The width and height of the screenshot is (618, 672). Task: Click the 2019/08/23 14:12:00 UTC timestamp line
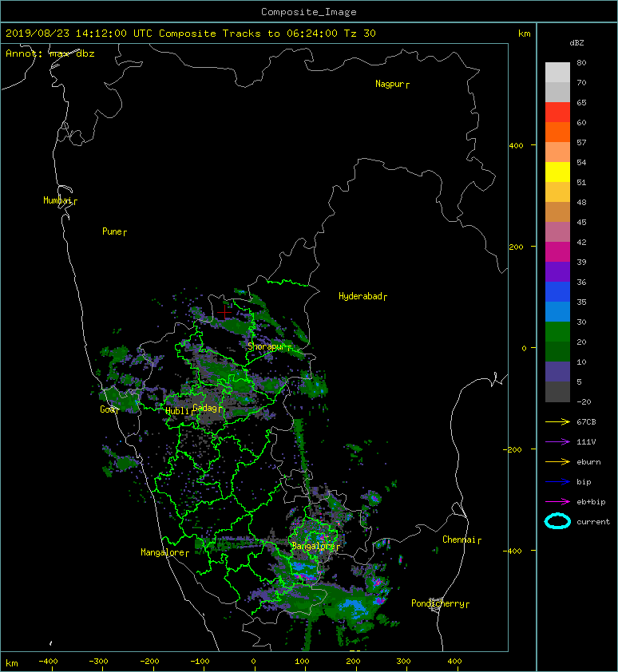click(190, 34)
